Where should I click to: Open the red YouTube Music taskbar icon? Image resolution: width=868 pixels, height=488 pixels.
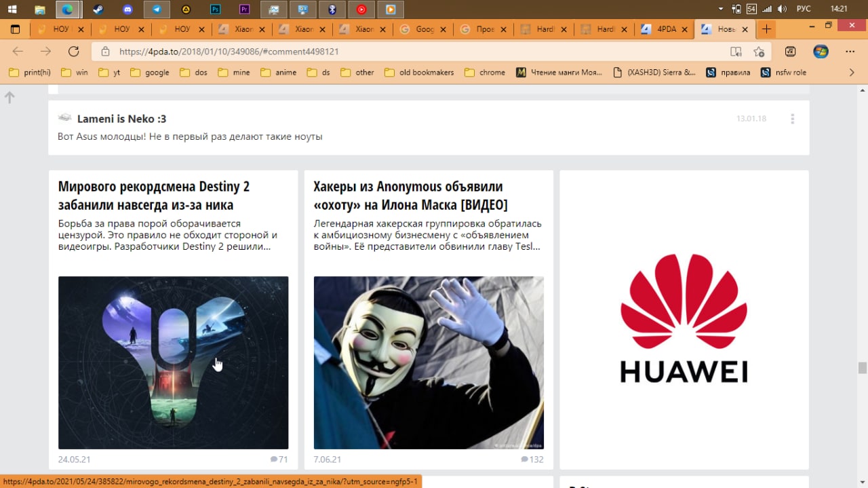coord(361,10)
